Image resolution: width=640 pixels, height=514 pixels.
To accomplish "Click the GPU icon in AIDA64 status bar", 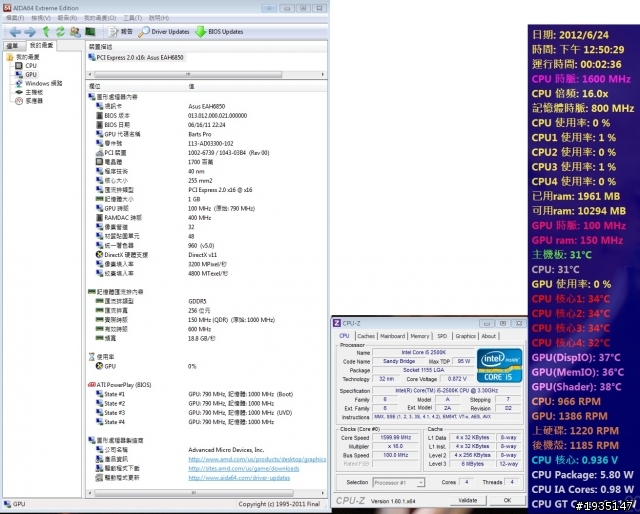I will coord(7,504).
